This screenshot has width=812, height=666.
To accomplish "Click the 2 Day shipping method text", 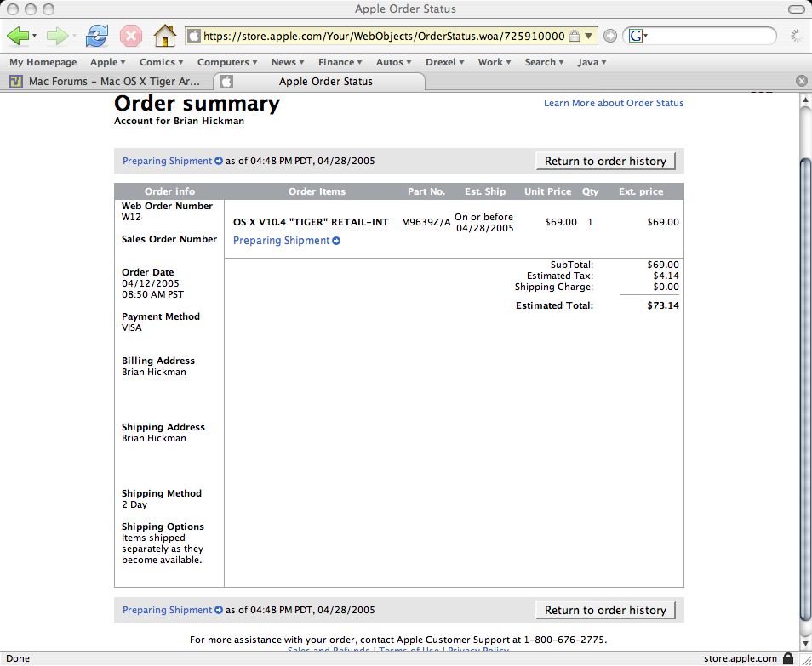I will click(x=134, y=504).
